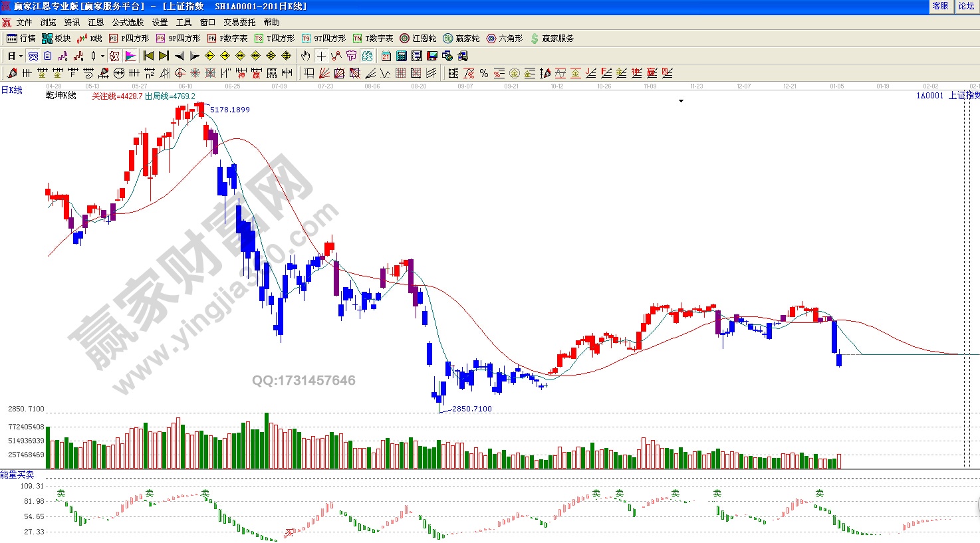Expand the 日 period dropdown arrow
Viewport: 980px width, 543px height.
pyautogui.click(x=21, y=56)
